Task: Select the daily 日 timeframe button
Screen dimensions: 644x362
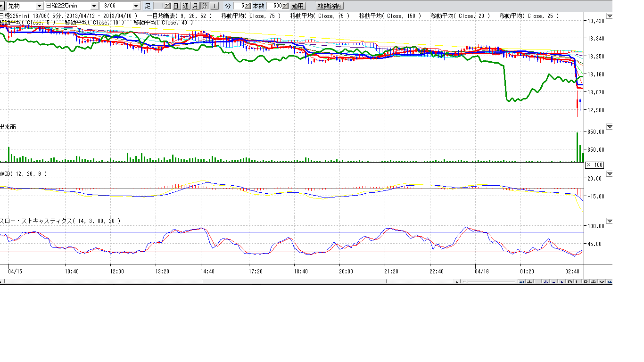Action: (x=176, y=6)
